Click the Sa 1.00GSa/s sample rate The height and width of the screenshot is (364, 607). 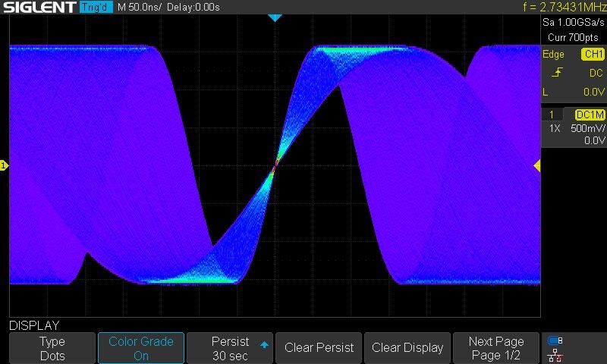coord(573,22)
